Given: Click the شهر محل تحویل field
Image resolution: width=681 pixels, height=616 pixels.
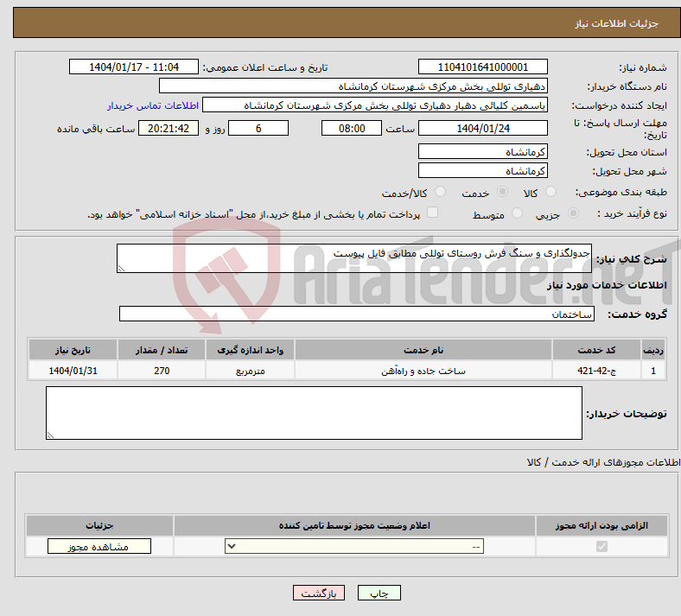Looking at the screenshot, I should 482,170.
